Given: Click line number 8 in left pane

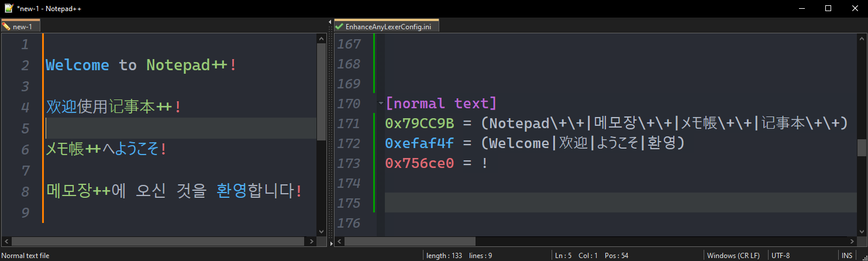Looking at the screenshot, I should (25, 192).
